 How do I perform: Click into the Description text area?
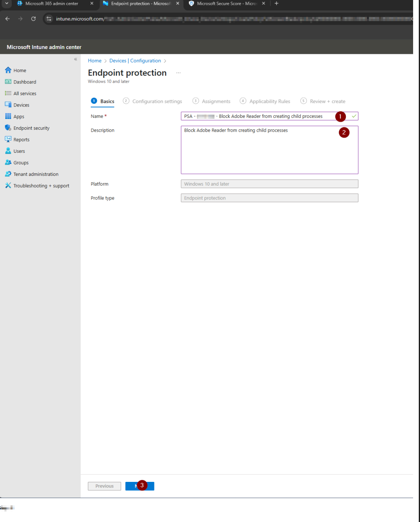click(x=270, y=150)
